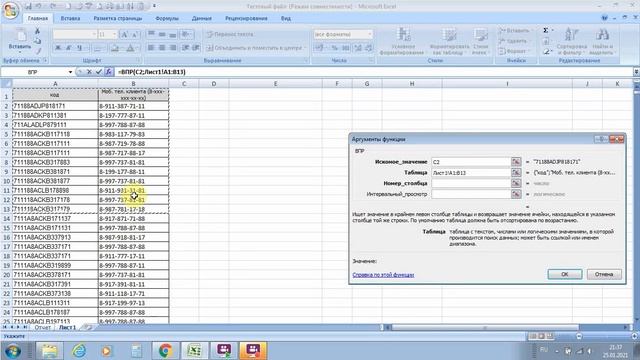
Task: Click the Format as Table icon
Action: pyautogui.click(x=449, y=35)
